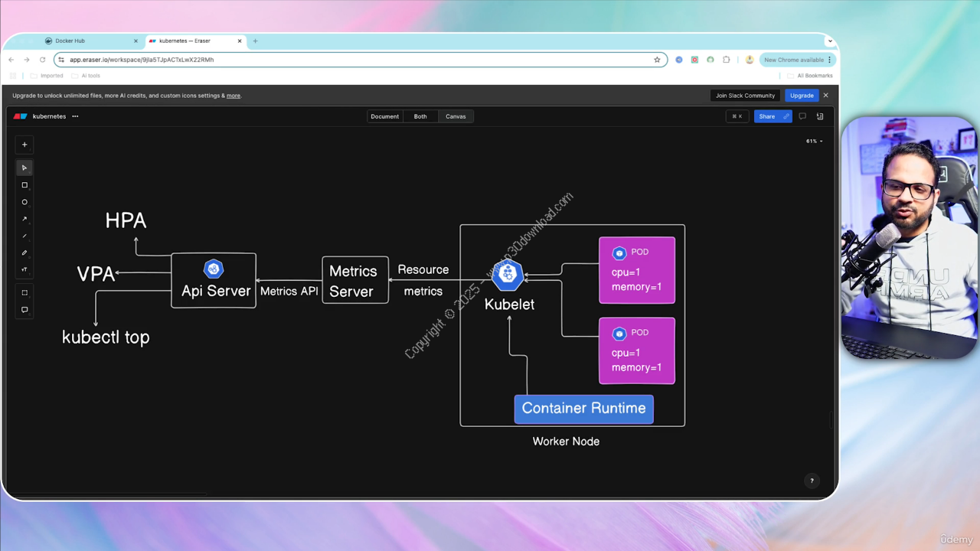Open the AI tools bookmarks folder
Image resolution: width=980 pixels, height=551 pixels.
pos(86,76)
